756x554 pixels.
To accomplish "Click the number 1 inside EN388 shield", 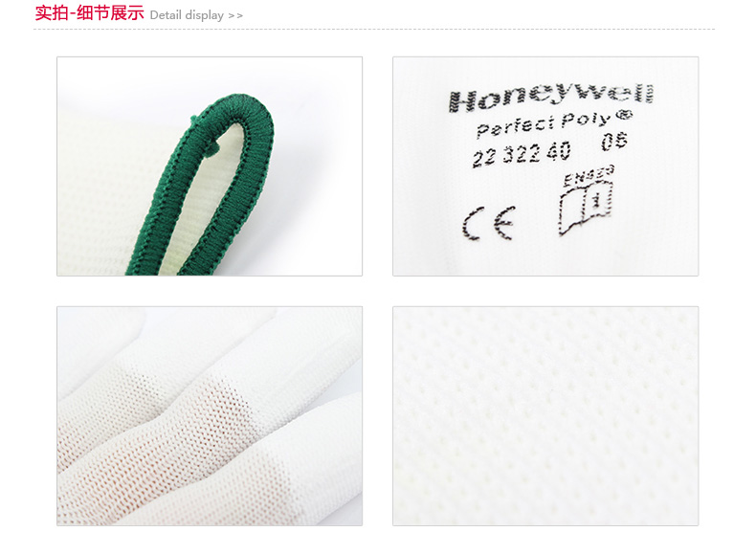I will pyautogui.click(x=597, y=199).
